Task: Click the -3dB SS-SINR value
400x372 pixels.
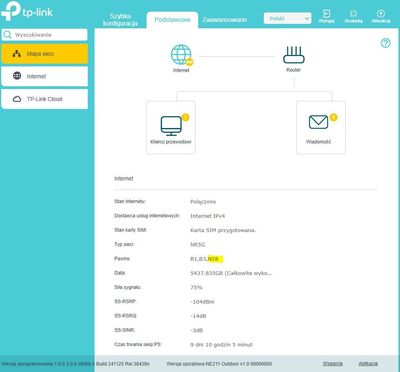Action: click(196, 330)
